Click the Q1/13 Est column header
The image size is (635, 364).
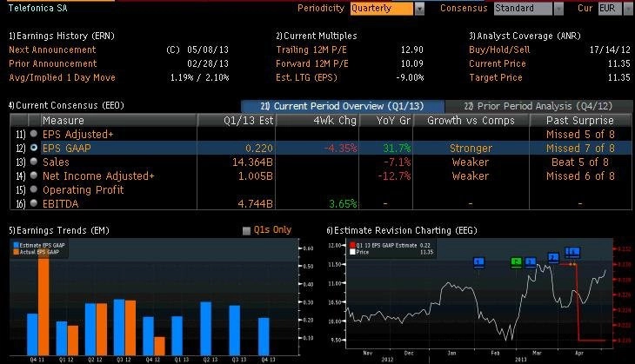pos(236,121)
